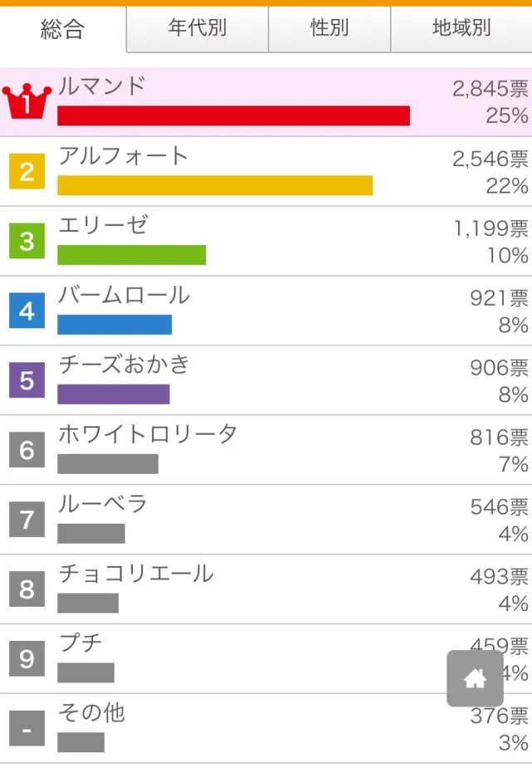Select the その他 dash badge
The height and width of the screenshot is (768, 532).
(x=27, y=728)
